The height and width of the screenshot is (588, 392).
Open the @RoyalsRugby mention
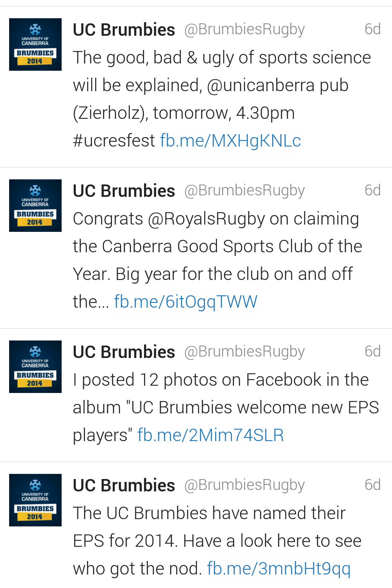pyautogui.click(x=206, y=219)
